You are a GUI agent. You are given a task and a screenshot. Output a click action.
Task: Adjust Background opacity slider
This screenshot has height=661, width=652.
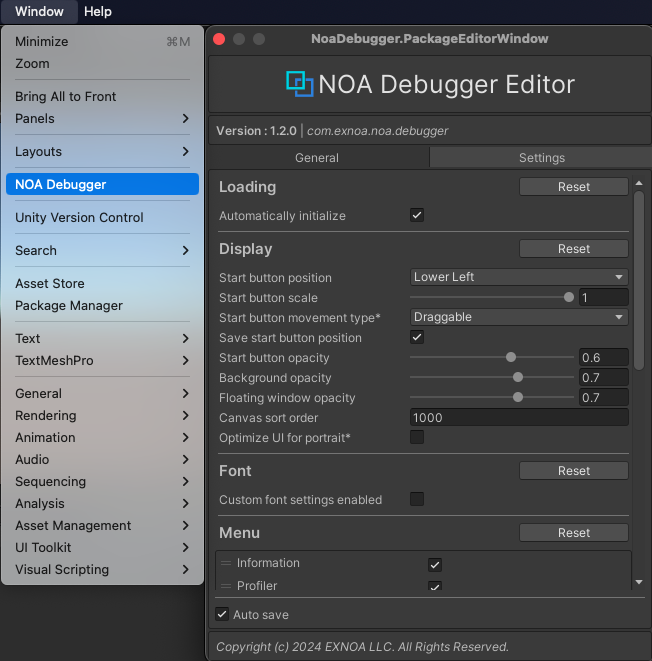tap(518, 377)
